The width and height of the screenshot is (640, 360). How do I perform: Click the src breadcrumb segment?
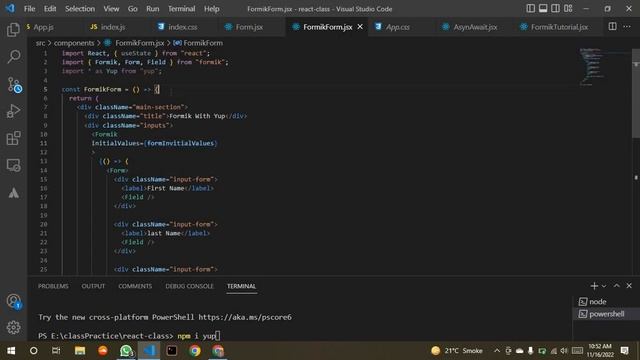[40, 43]
